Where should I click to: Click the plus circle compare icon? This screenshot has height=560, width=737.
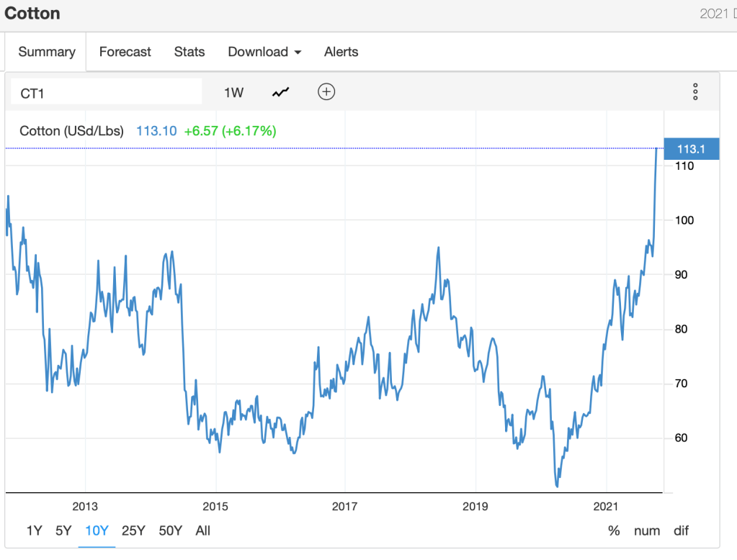[326, 92]
